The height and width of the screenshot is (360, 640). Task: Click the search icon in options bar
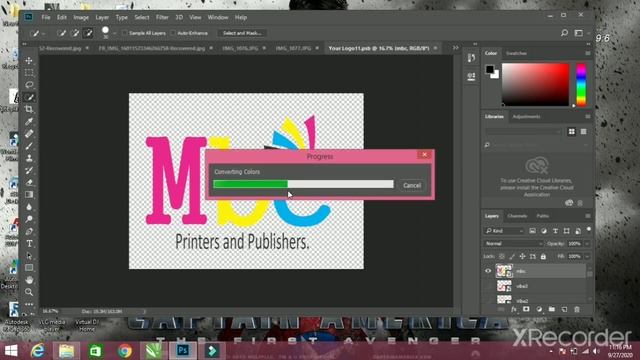point(564,33)
